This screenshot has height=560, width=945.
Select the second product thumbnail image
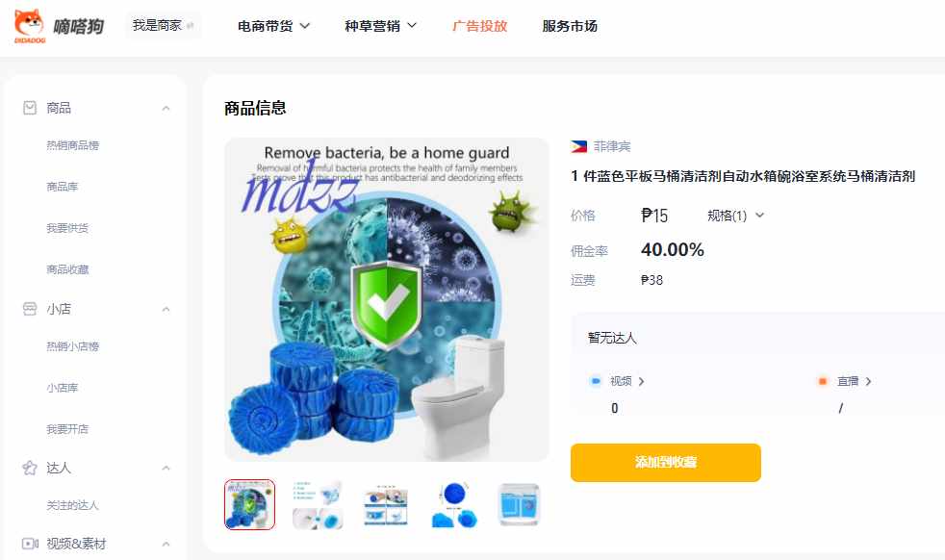pos(318,504)
